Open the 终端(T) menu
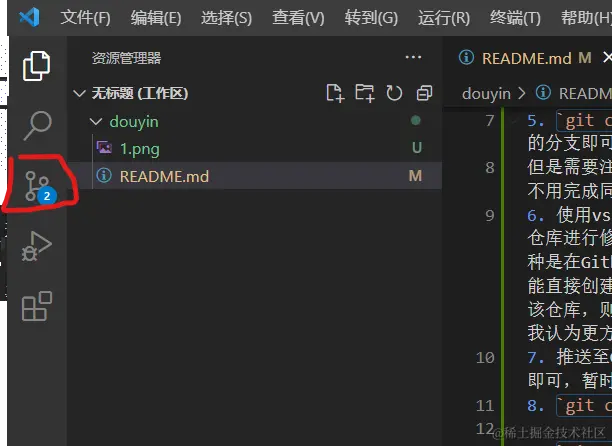This screenshot has width=612, height=446. pos(515,18)
